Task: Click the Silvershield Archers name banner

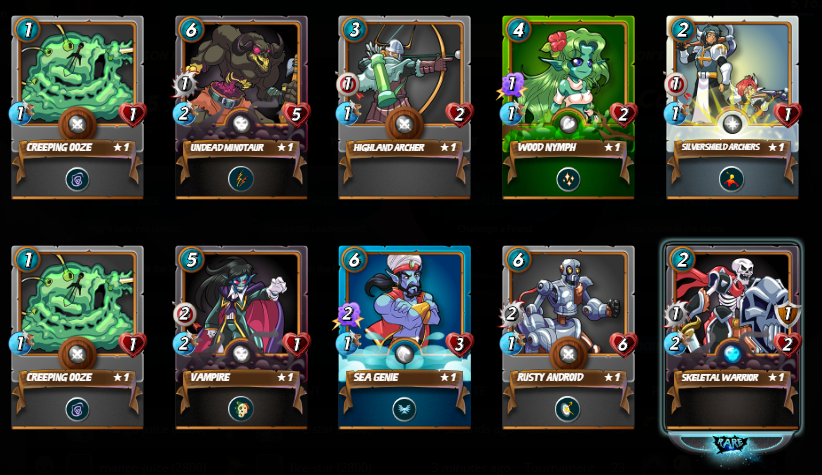Action: (x=732, y=147)
